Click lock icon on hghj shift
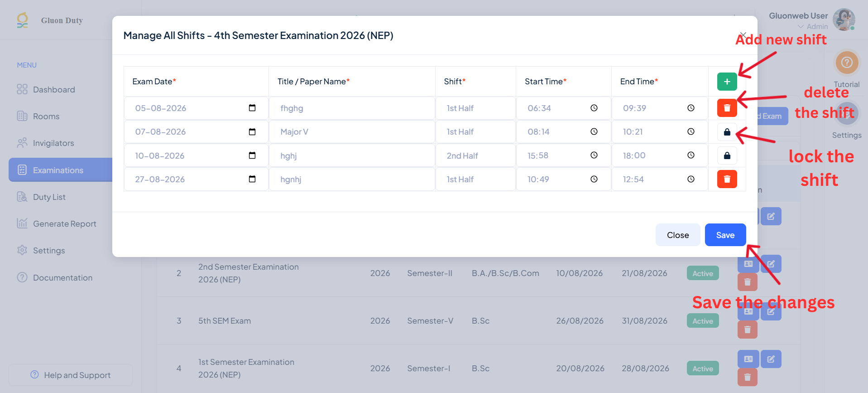 [727, 155]
